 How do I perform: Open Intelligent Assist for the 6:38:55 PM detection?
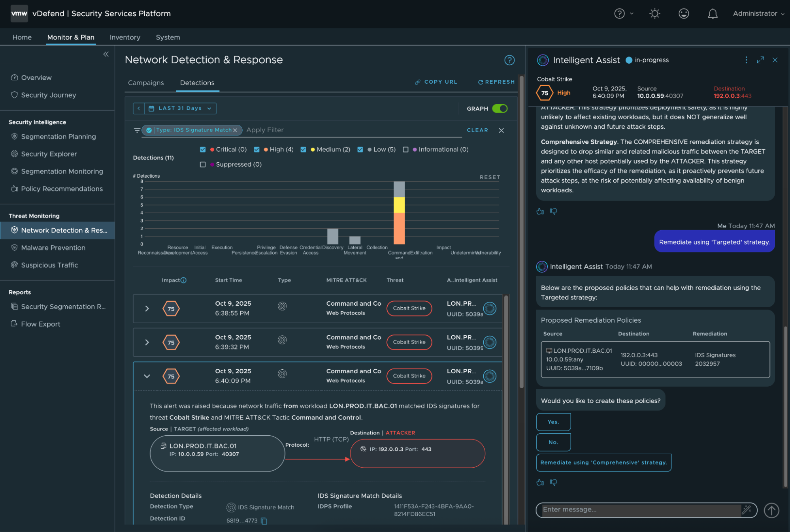[490, 308]
